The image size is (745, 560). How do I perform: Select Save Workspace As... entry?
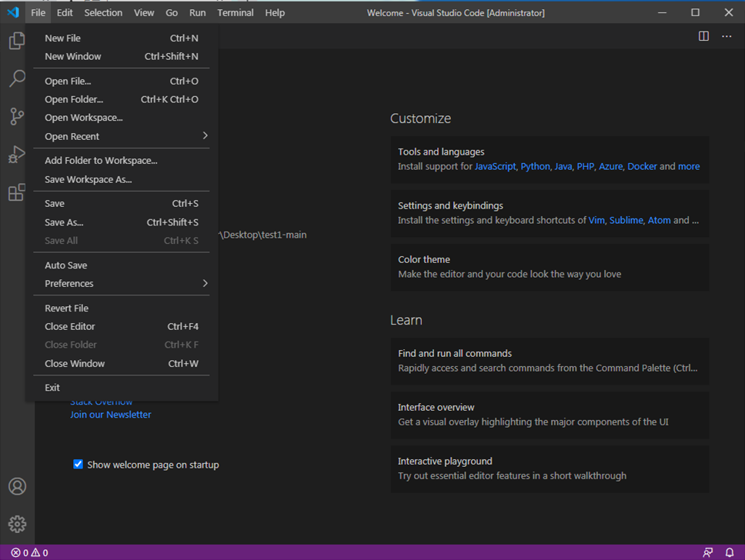[122, 179]
